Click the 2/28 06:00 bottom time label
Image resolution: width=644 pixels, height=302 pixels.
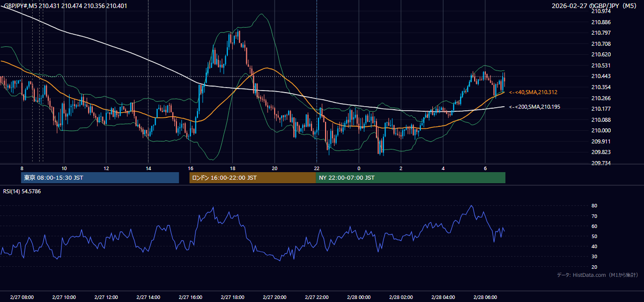(485, 297)
